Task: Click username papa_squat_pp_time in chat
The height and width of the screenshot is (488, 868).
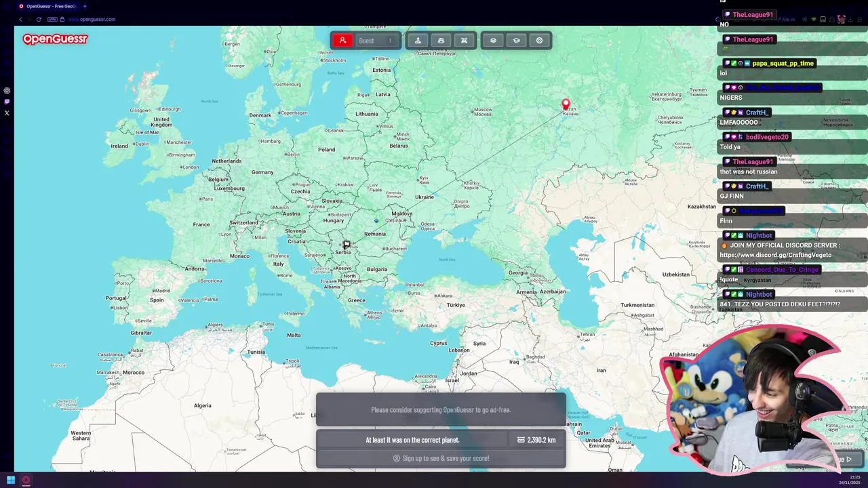Action: click(783, 63)
